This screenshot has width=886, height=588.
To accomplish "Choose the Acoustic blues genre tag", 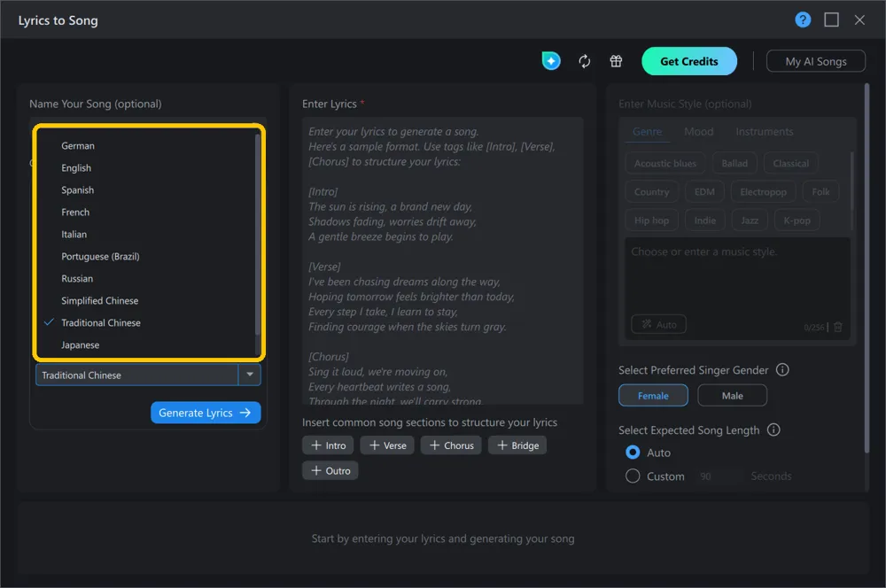I will coord(665,163).
